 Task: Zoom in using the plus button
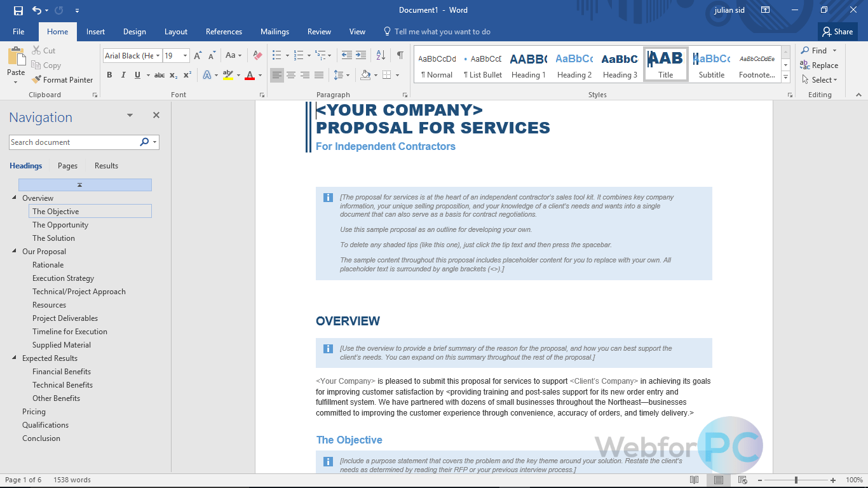pyautogui.click(x=833, y=480)
